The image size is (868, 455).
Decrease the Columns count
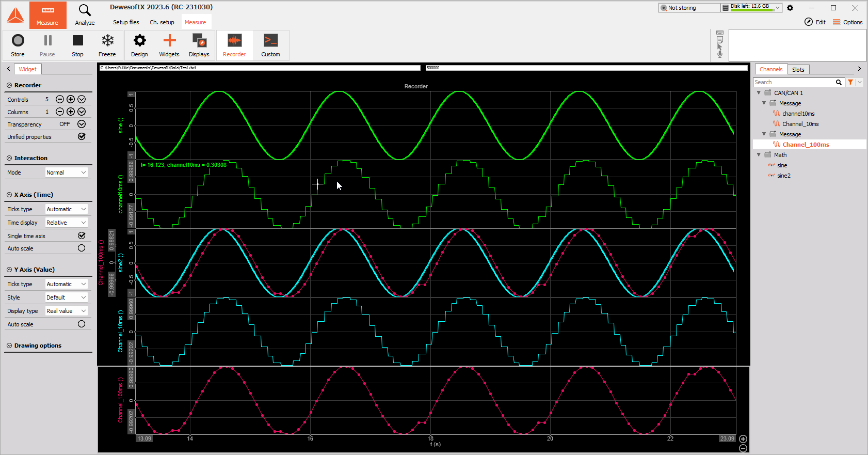click(60, 112)
